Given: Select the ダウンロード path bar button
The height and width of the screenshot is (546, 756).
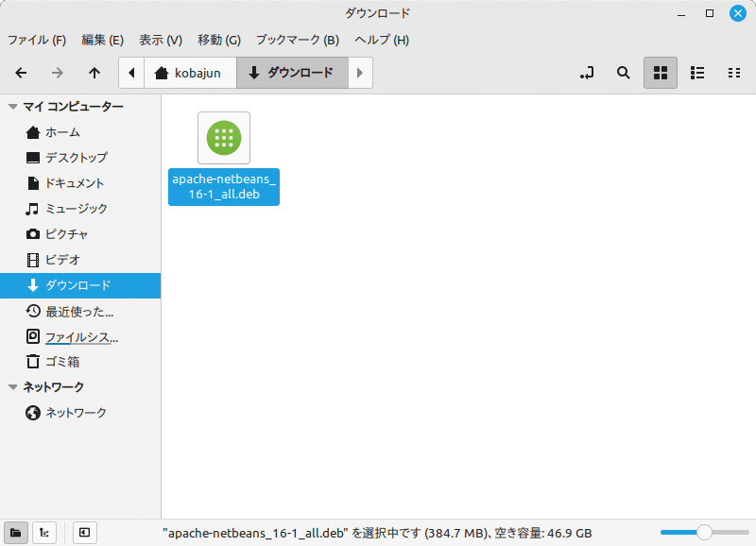Looking at the screenshot, I should pos(292,73).
